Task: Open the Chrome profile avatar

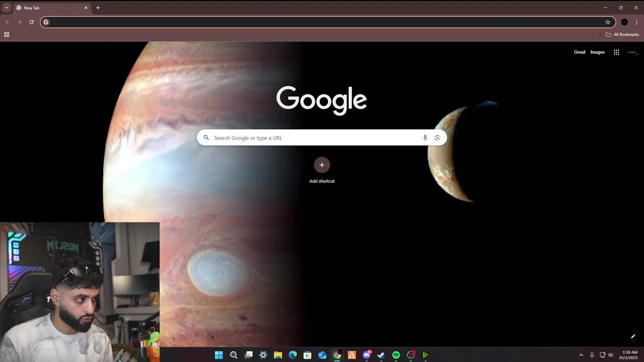Action: pos(624,22)
